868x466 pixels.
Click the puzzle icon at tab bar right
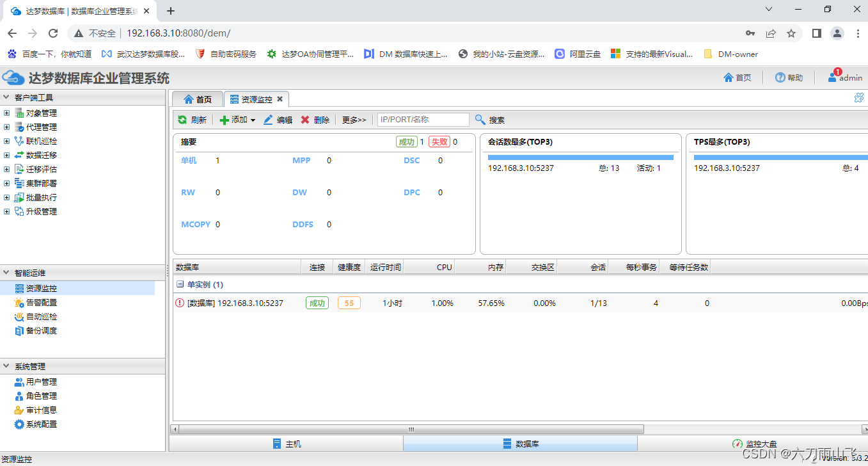[x=859, y=98]
